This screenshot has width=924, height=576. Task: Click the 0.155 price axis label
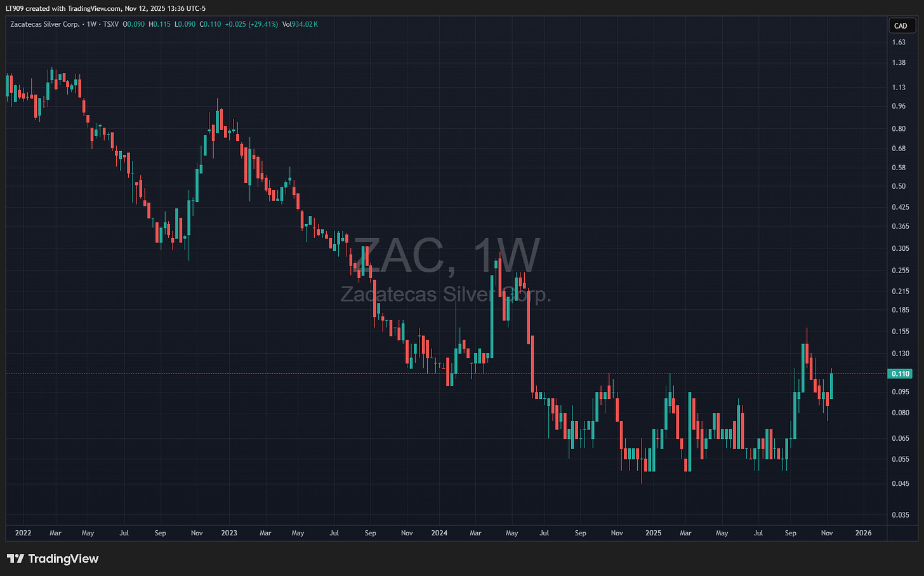901,332
